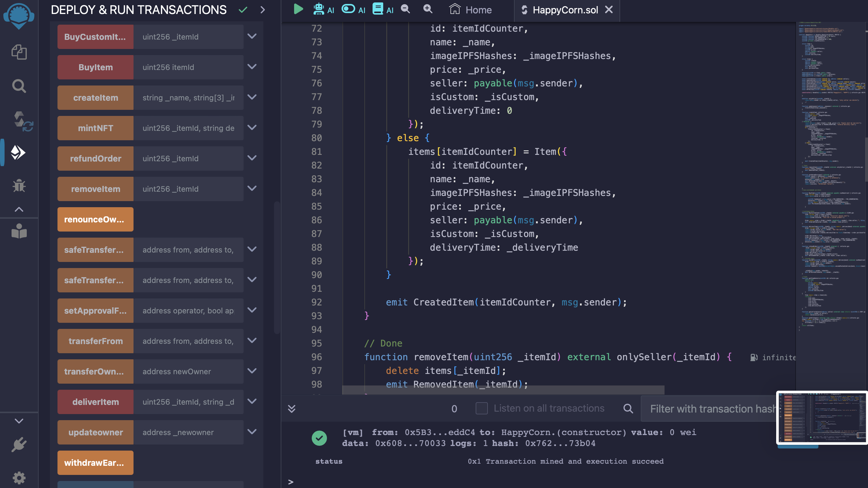Click the BuyCustomIt... function button
The width and height of the screenshot is (868, 488).
(x=95, y=37)
